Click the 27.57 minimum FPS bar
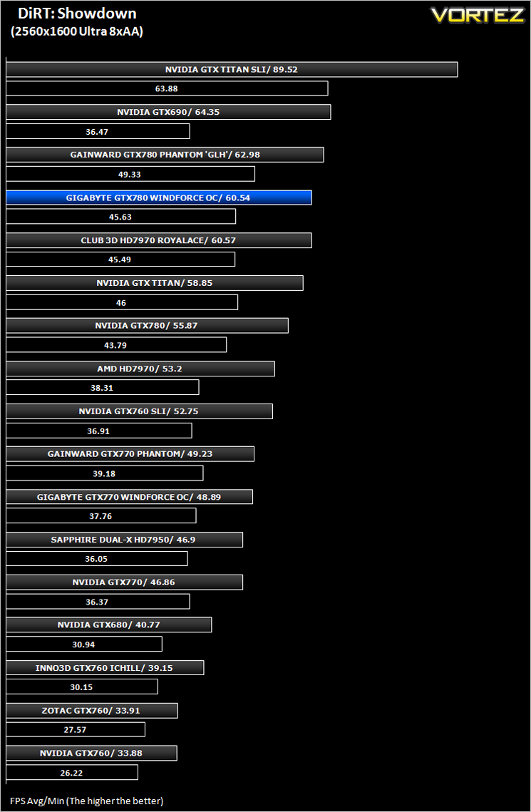531x812 pixels. tap(76, 730)
